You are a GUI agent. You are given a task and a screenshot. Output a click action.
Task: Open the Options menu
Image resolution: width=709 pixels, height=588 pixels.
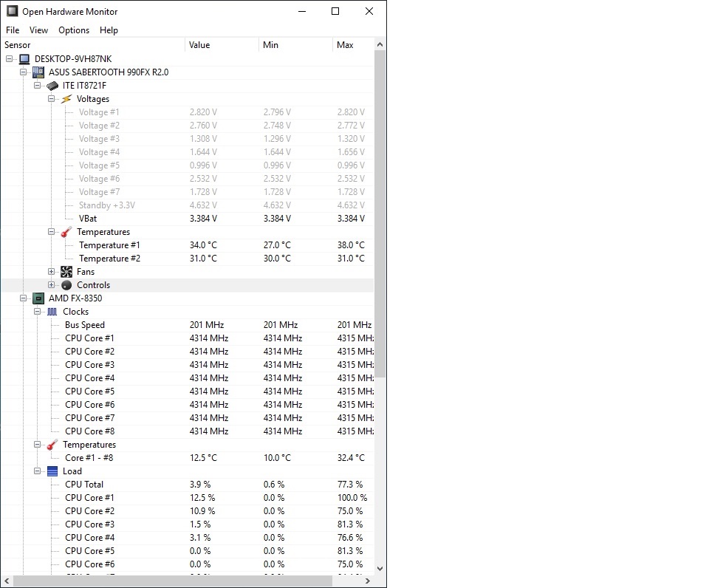tap(74, 30)
